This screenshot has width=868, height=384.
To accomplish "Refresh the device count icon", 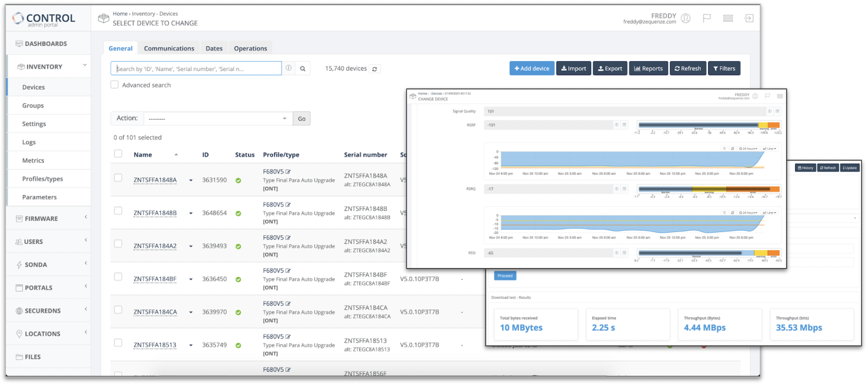I will coord(374,69).
